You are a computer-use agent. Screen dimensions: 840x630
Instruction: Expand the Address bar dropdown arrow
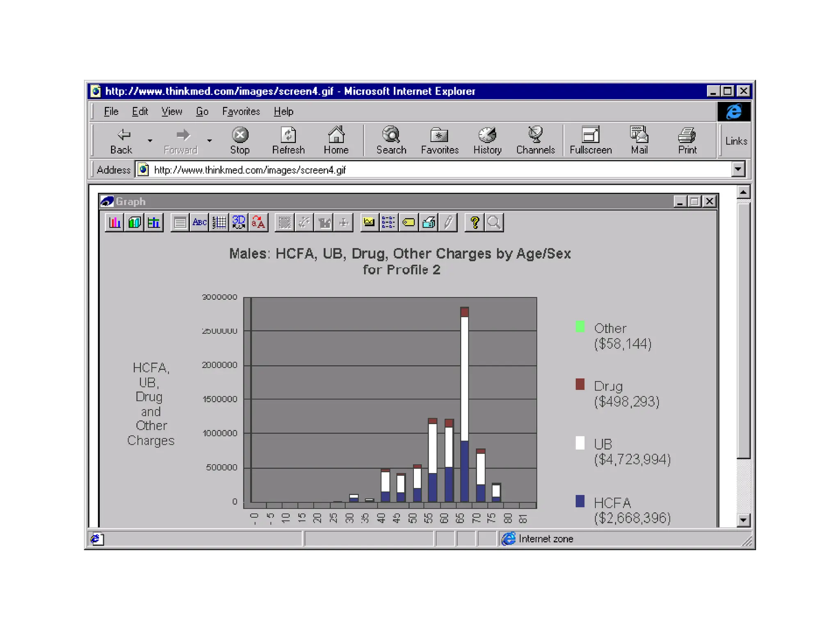click(x=738, y=169)
